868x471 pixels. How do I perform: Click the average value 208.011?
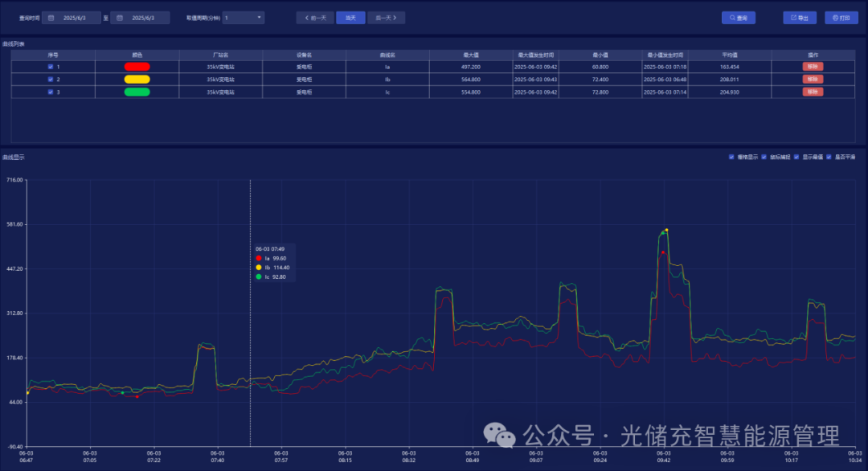pyautogui.click(x=730, y=79)
